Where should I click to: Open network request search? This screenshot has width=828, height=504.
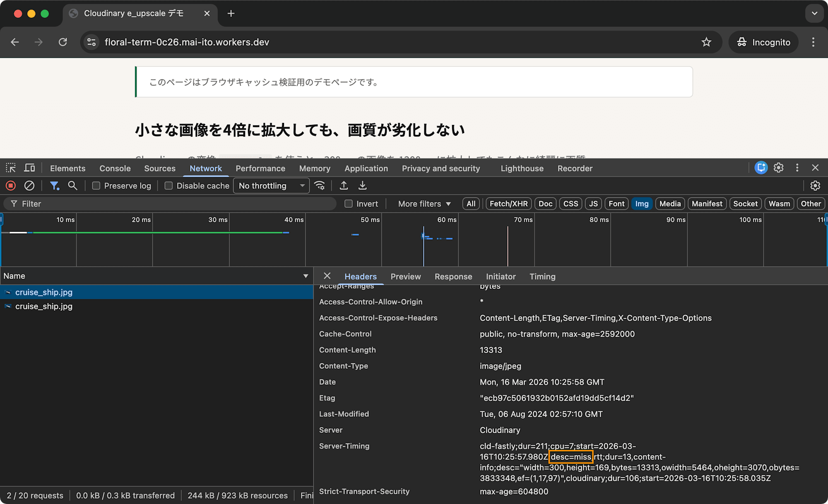click(72, 185)
